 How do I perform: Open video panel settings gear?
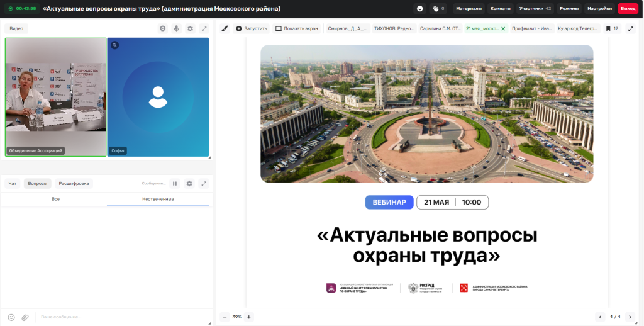coord(190,29)
